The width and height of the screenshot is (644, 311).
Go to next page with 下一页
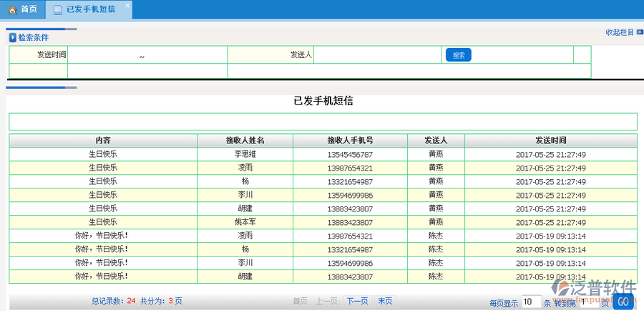[x=357, y=301]
